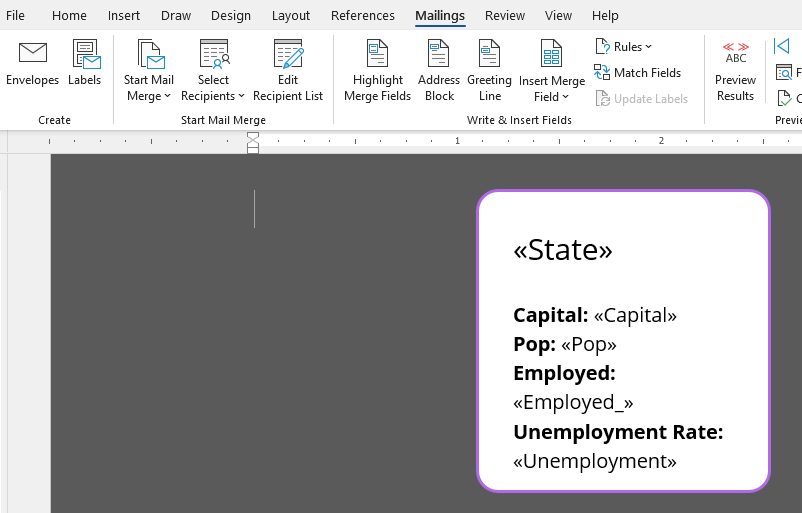The image size is (802, 513).
Task: Open the Review tab
Action: pos(505,15)
